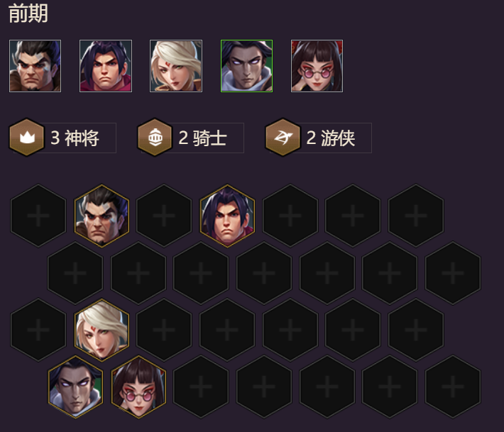504x432 pixels.
Task: Click the empty last hex slot of bottom row
Action: tap(453, 387)
